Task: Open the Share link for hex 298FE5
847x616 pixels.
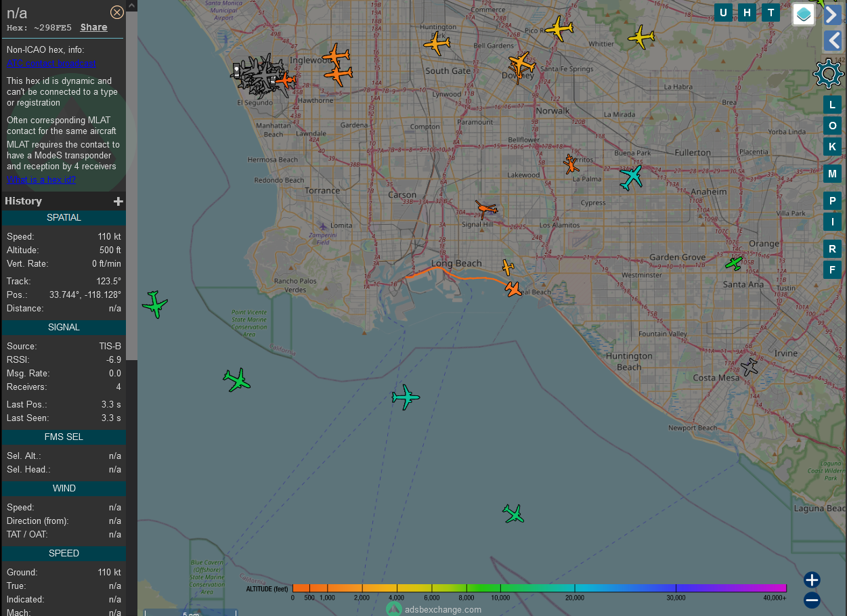Action: click(93, 28)
